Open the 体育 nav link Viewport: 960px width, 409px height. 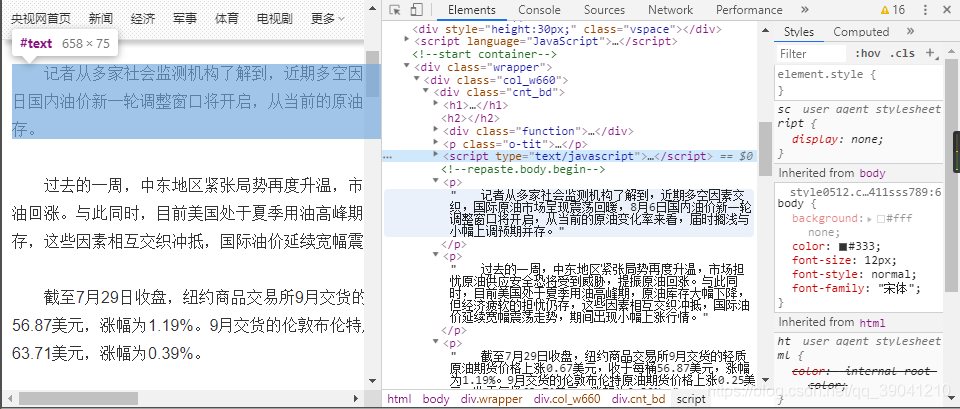point(227,19)
